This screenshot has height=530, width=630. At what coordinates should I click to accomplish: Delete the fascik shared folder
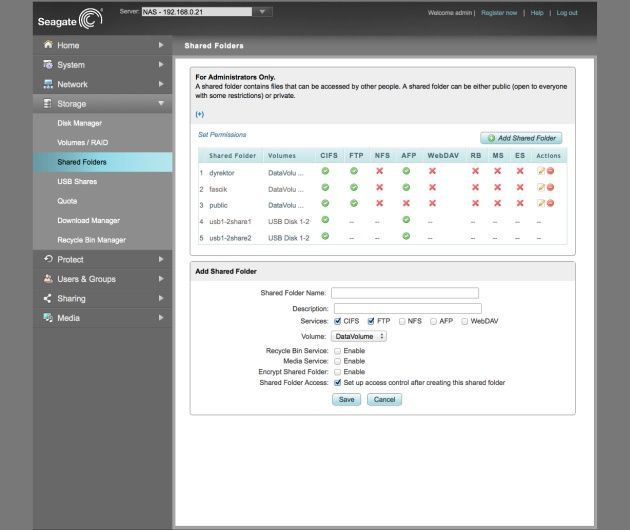[x=550, y=187]
